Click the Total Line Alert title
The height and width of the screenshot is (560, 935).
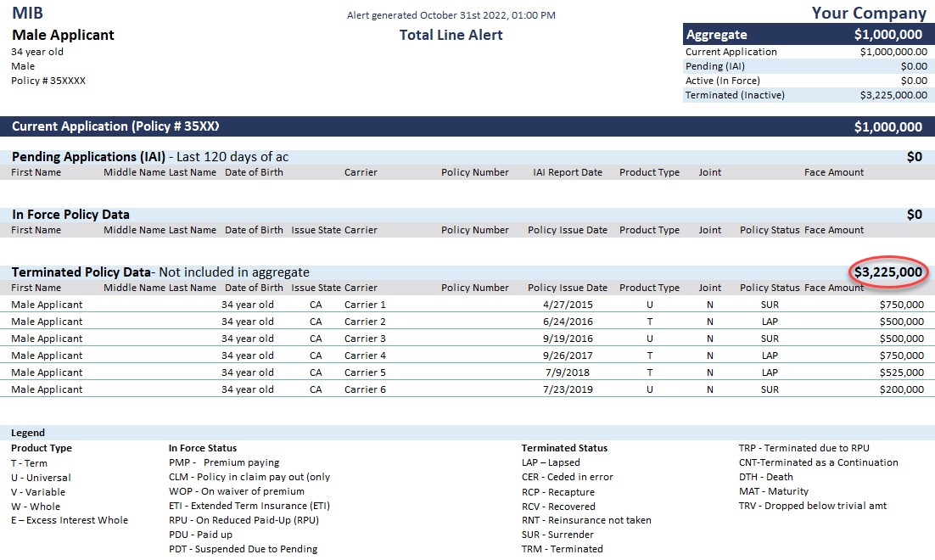(451, 35)
